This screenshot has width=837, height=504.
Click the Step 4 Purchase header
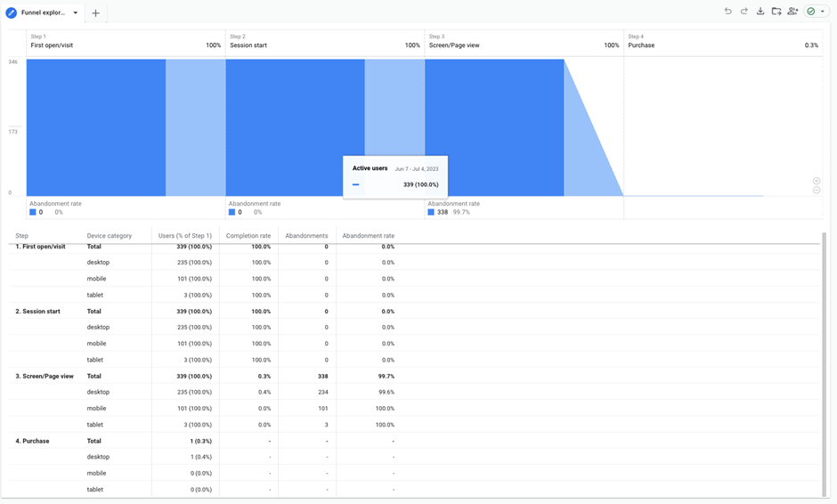tap(641, 45)
